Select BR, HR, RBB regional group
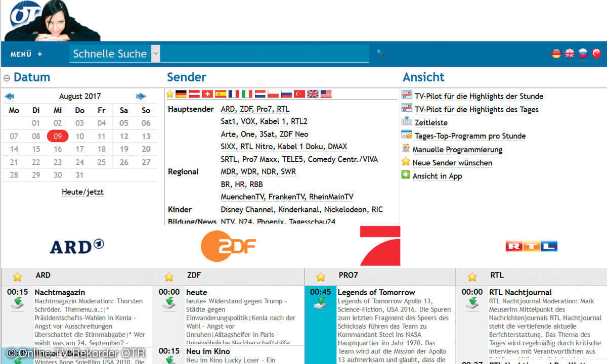This screenshot has width=607, height=364. coord(242,184)
